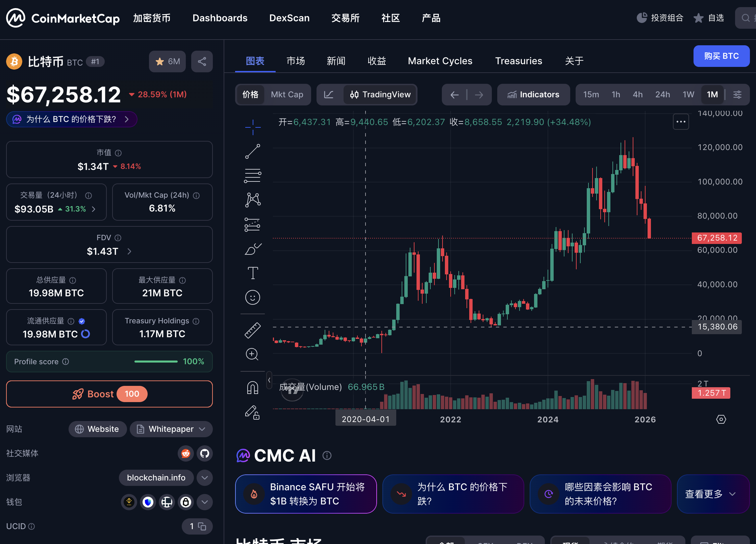Select the text annotation tool
This screenshot has width=756, height=544.
[252, 273]
